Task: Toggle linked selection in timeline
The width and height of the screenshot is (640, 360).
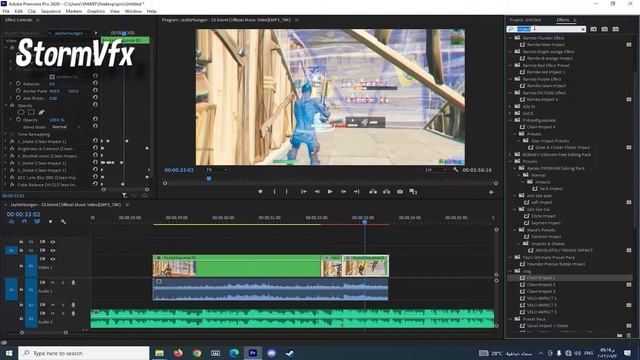Action: pos(37,221)
